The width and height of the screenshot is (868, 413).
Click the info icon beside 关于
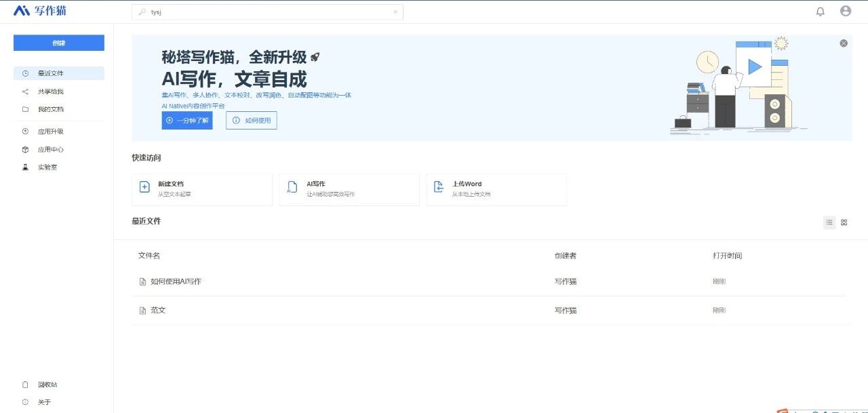pos(26,402)
